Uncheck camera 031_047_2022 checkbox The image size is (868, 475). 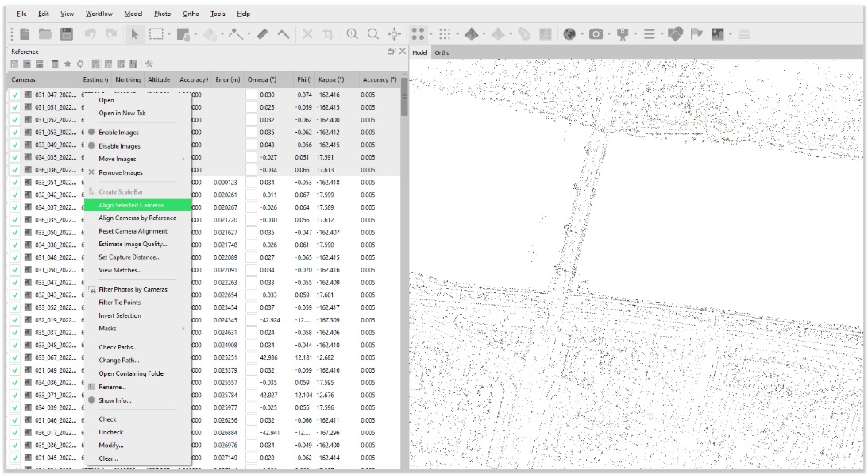(15, 95)
